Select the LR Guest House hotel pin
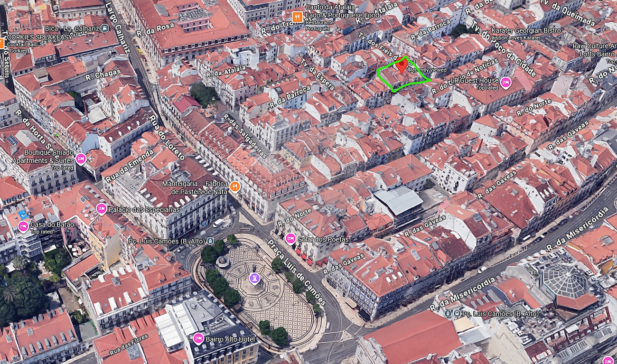 [505, 83]
